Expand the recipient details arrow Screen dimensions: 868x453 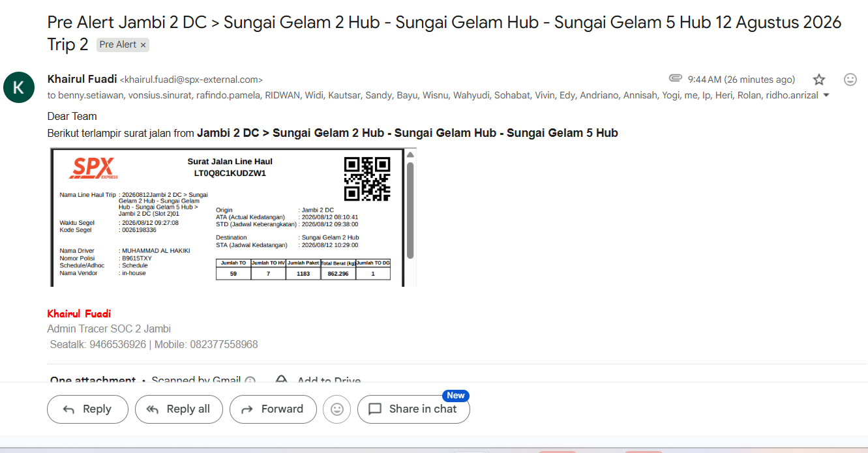tap(827, 95)
